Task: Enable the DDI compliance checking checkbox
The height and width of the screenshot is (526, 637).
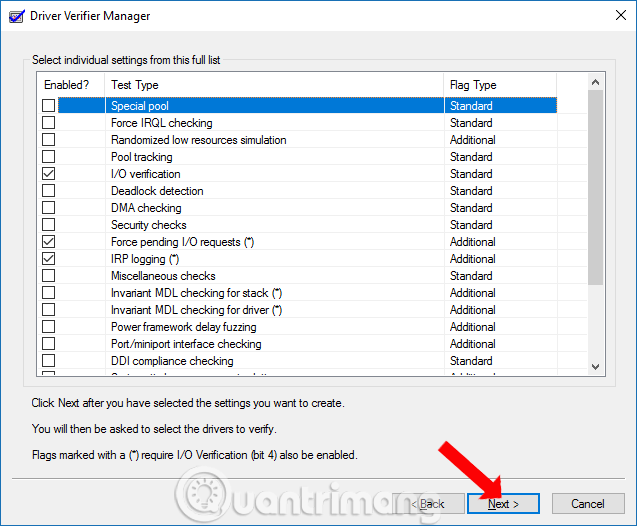Action: pos(48,361)
